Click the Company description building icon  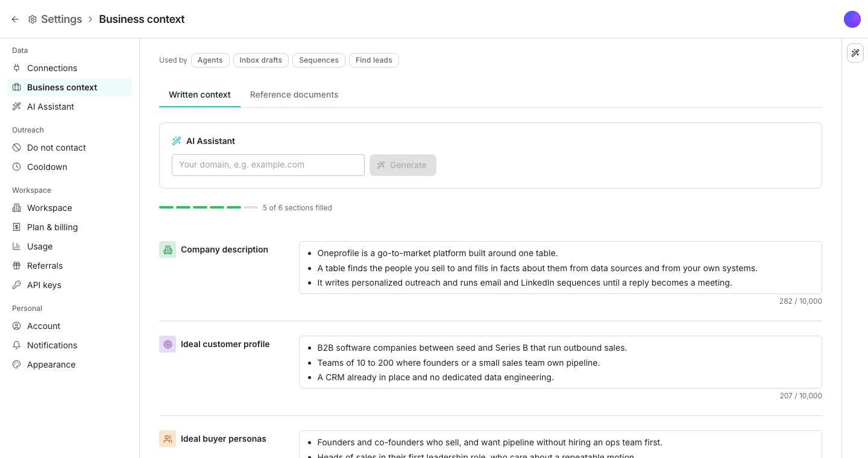168,249
